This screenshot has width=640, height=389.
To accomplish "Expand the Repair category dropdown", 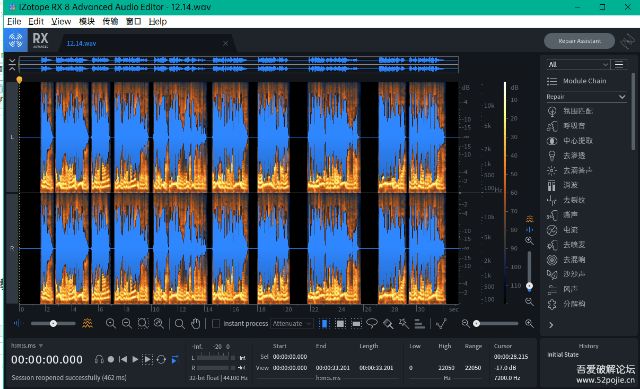I will [586, 97].
